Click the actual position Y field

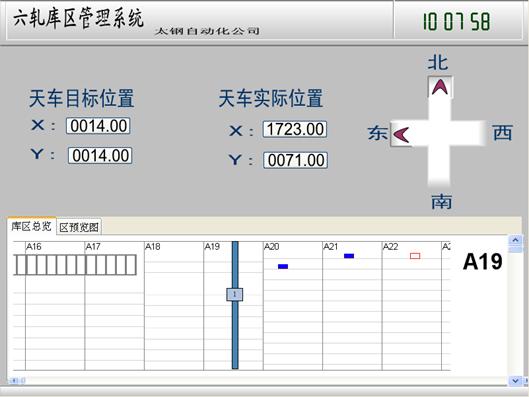[x=296, y=160]
